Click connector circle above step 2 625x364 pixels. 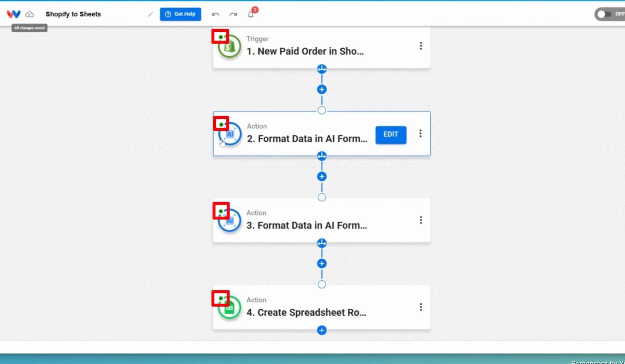pyautogui.click(x=322, y=110)
